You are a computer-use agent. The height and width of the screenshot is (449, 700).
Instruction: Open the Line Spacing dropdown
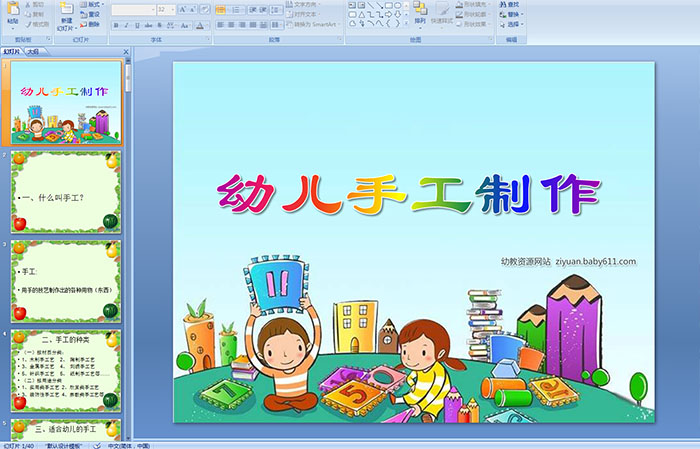[x=276, y=10]
